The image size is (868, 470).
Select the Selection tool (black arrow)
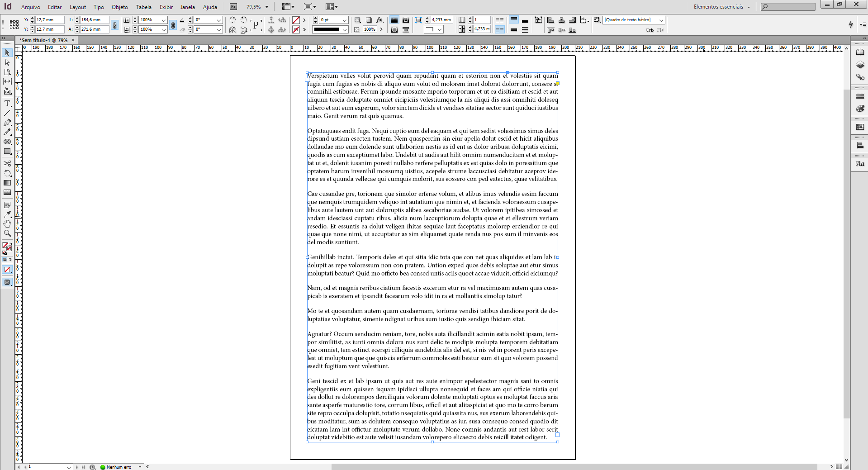pyautogui.click(x=7, y=53)
